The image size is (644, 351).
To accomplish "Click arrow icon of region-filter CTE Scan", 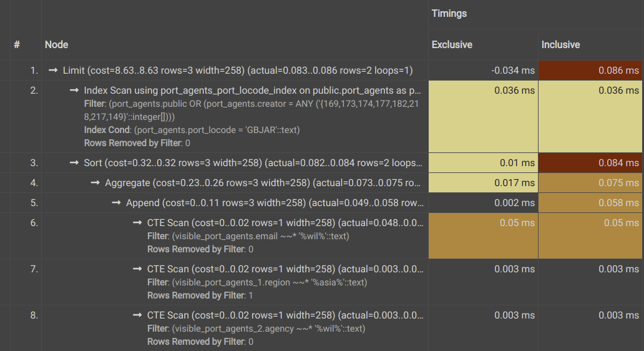I will pos(137,269).
